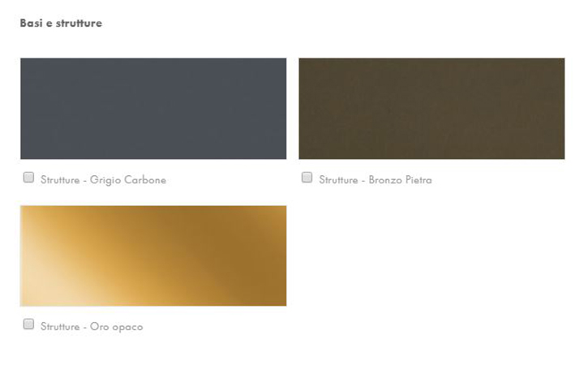
Task: Click the words 'Oro opaco' in the label
Action: (116, 327)
